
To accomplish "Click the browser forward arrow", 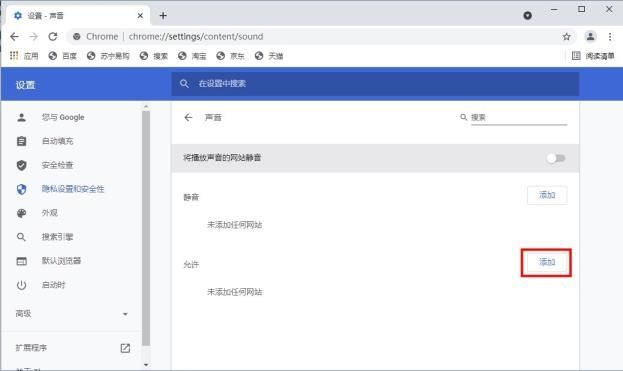I will [33, 37].
